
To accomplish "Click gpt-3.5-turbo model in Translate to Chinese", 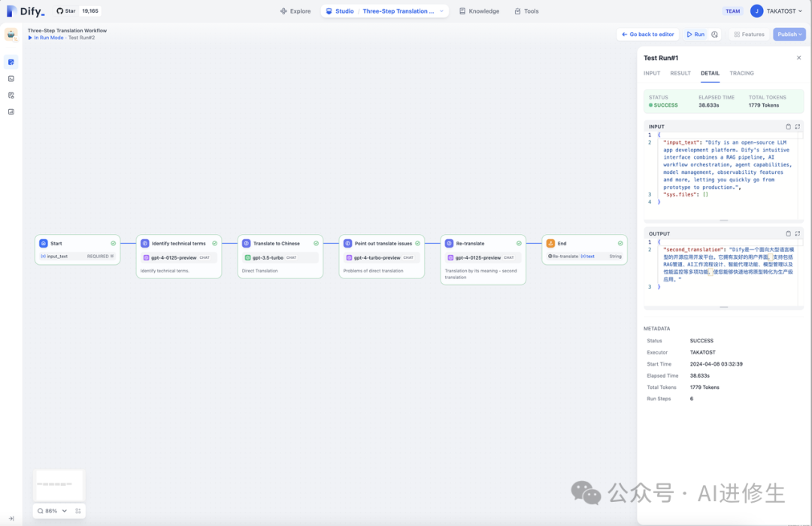I will tap(280, 257).
